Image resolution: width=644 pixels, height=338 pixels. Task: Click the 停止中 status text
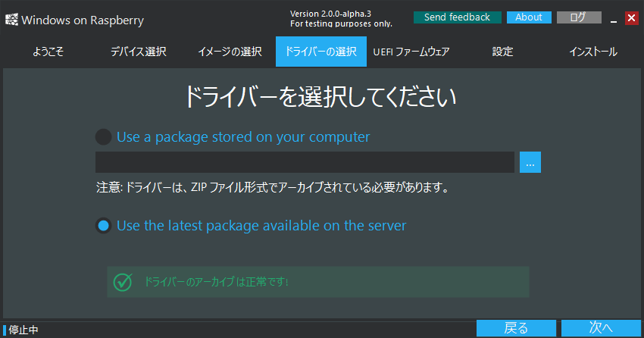(23, 330)
